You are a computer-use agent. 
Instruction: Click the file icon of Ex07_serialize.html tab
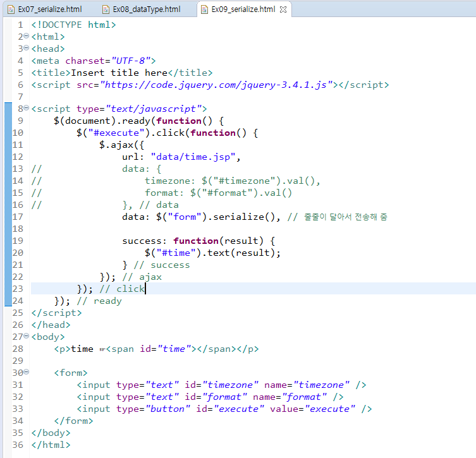[11, 9]
